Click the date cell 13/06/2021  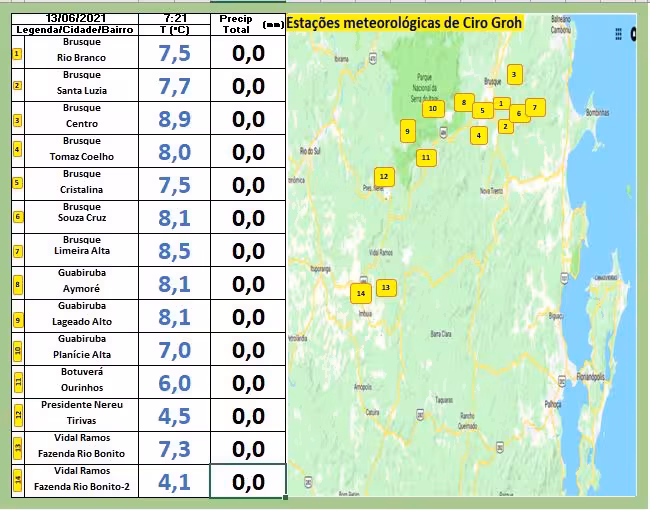tap(78, 18)
